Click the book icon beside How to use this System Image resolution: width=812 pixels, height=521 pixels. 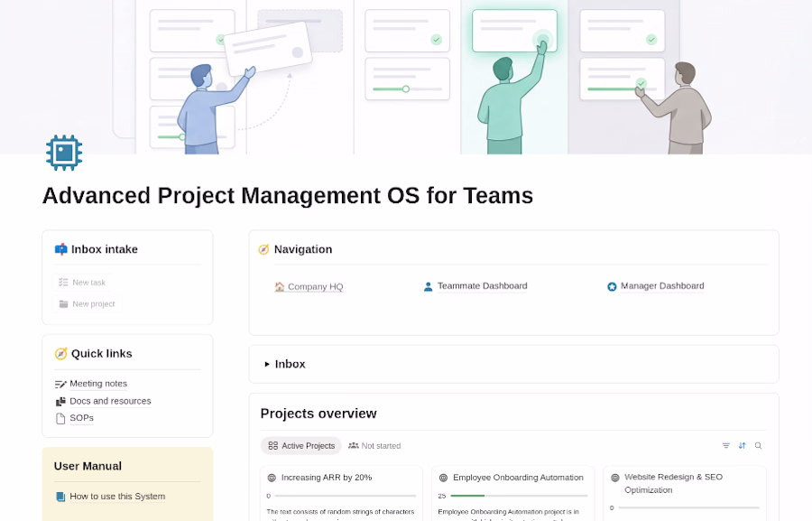pyautogui.click(x=60, y=497)
